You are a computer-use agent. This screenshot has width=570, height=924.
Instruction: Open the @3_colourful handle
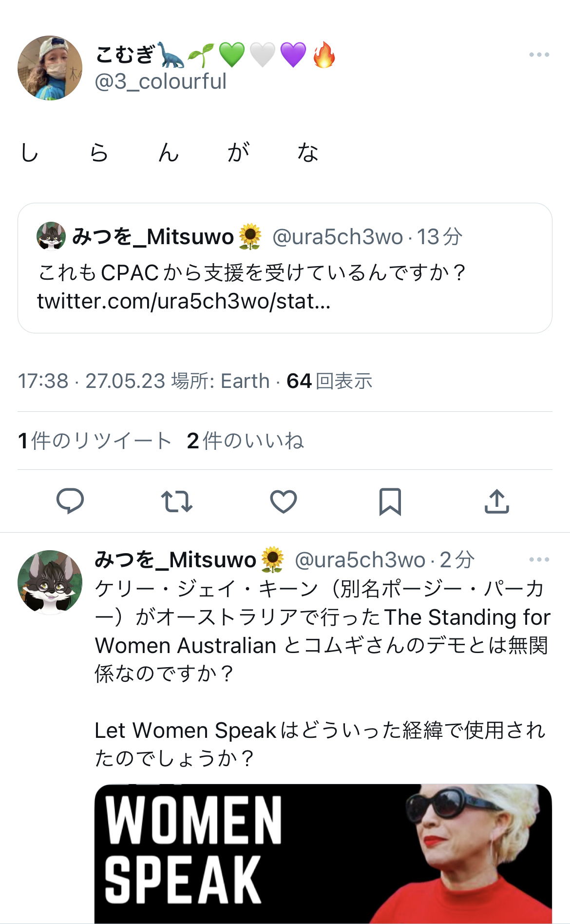coord(161,82)
